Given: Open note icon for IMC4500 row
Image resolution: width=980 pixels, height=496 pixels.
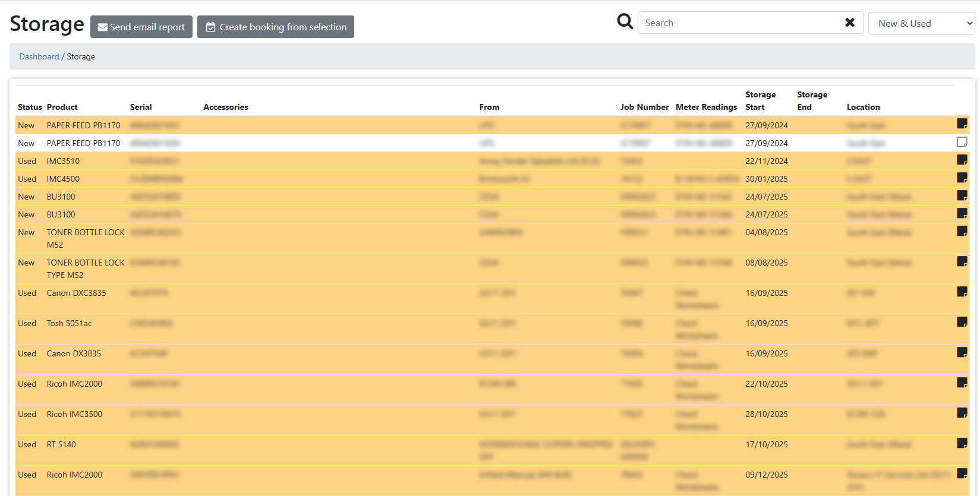Looking at the screenshot, I should tap(962, 178).
